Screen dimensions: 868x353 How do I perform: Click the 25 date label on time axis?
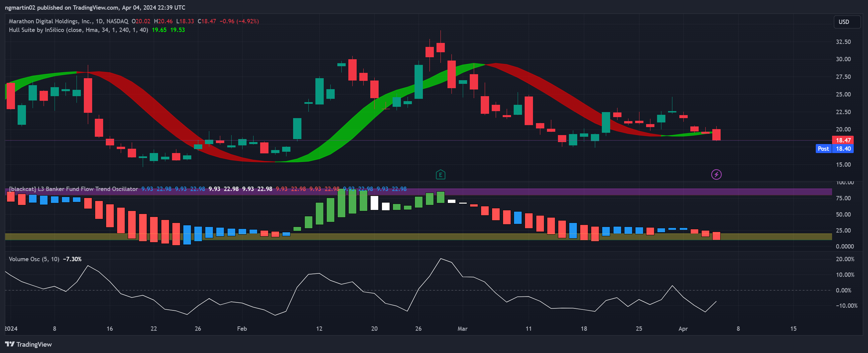(x=639, y=329)
